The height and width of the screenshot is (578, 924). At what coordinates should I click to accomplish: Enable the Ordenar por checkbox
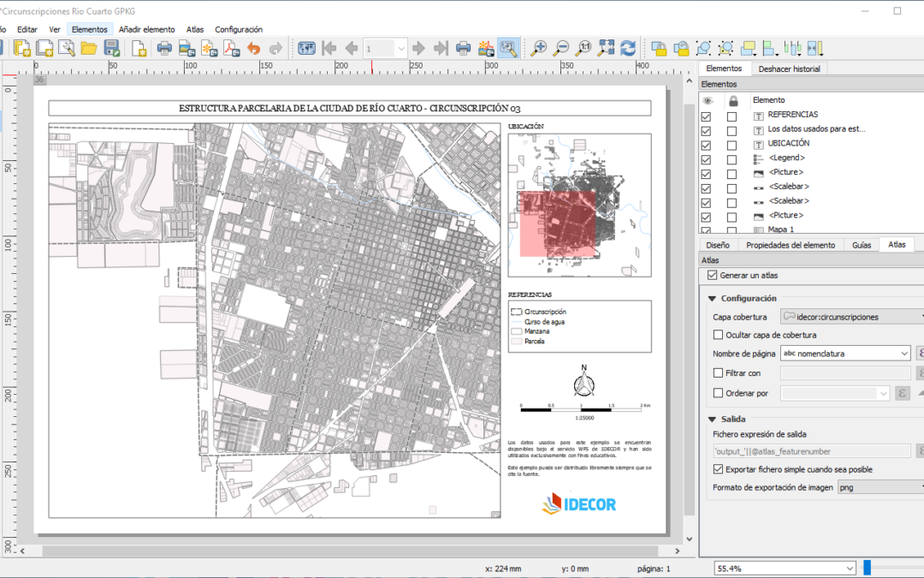[718, 393]
